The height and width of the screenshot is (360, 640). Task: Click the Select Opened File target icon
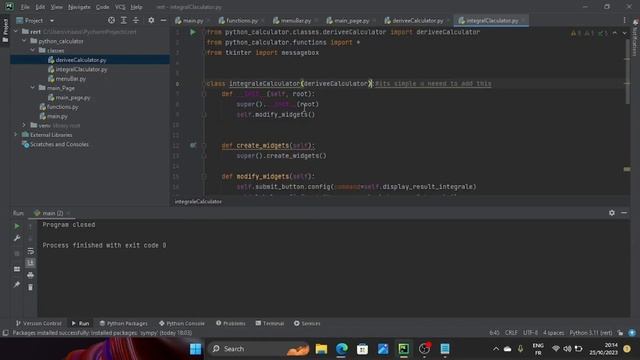point(111,20)
